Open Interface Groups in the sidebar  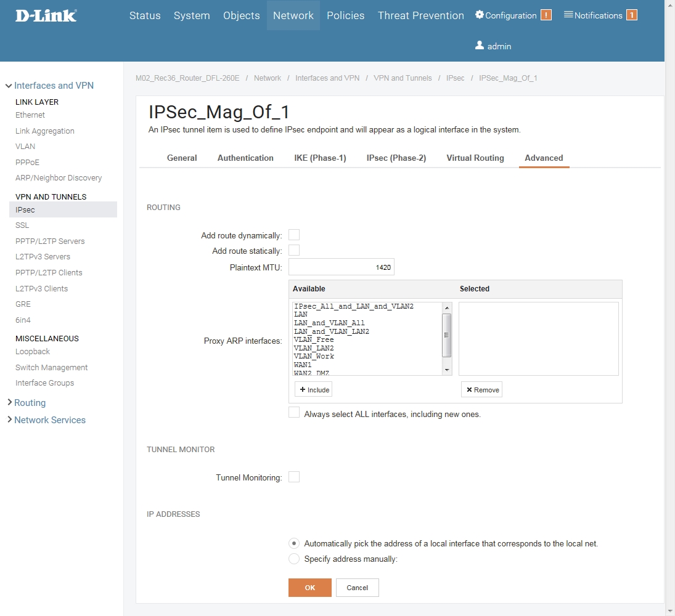coord(45,383)
